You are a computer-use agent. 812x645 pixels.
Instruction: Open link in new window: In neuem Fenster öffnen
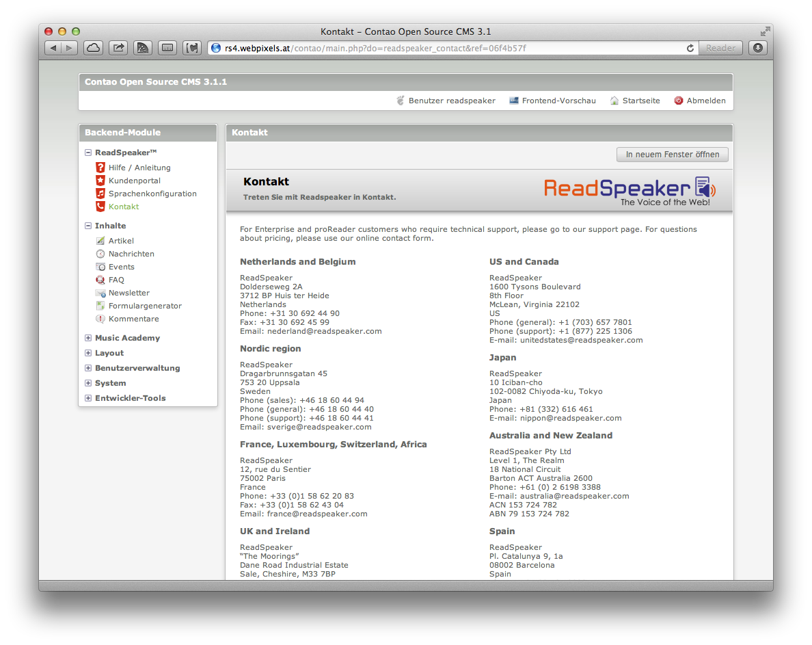click(x=672, y=155)
